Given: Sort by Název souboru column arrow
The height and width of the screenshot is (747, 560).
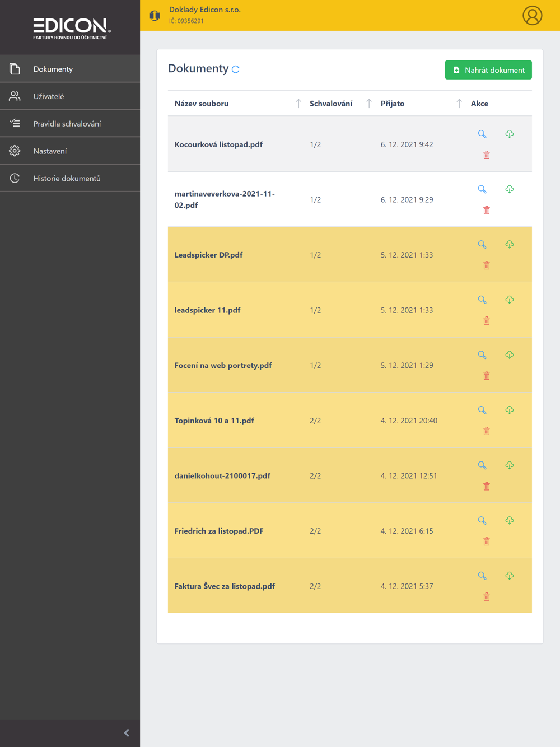Looking at the screenshot, I should [x=298, y=104].
